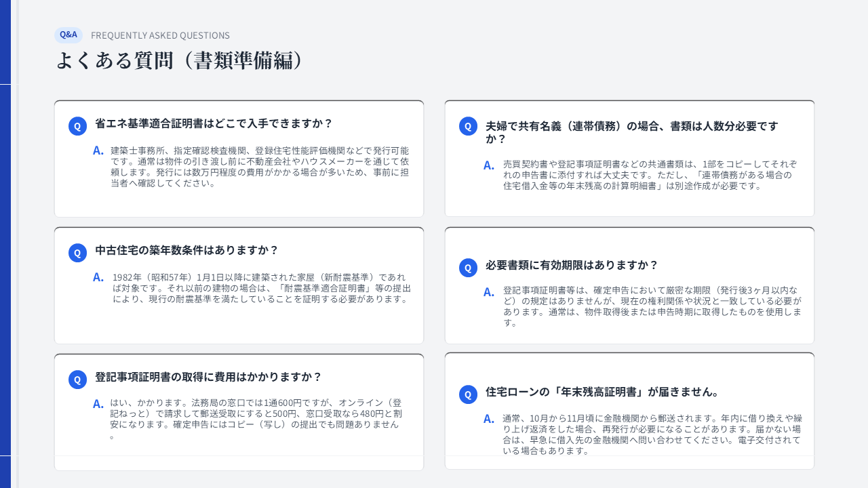
Task: Click the Q icon beside 中古住宅の築年数条件 question
Action: click(77, 253)
